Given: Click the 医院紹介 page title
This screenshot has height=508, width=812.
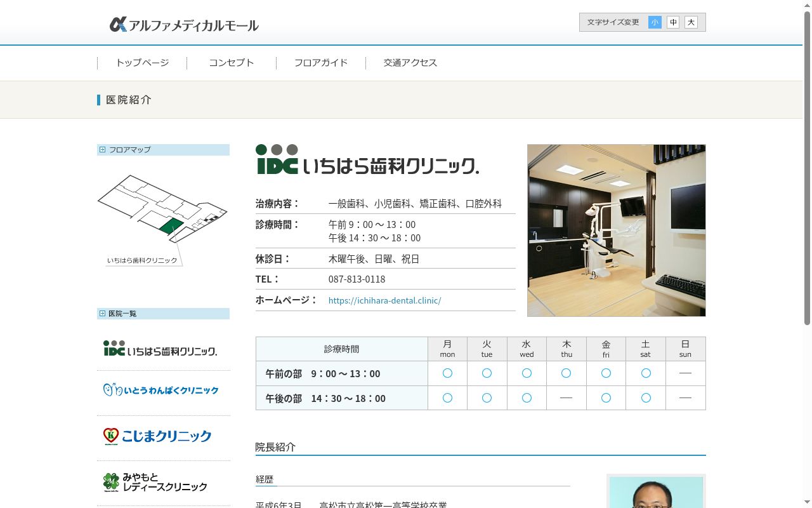Looking at the screenshot, I should [129, 100].
